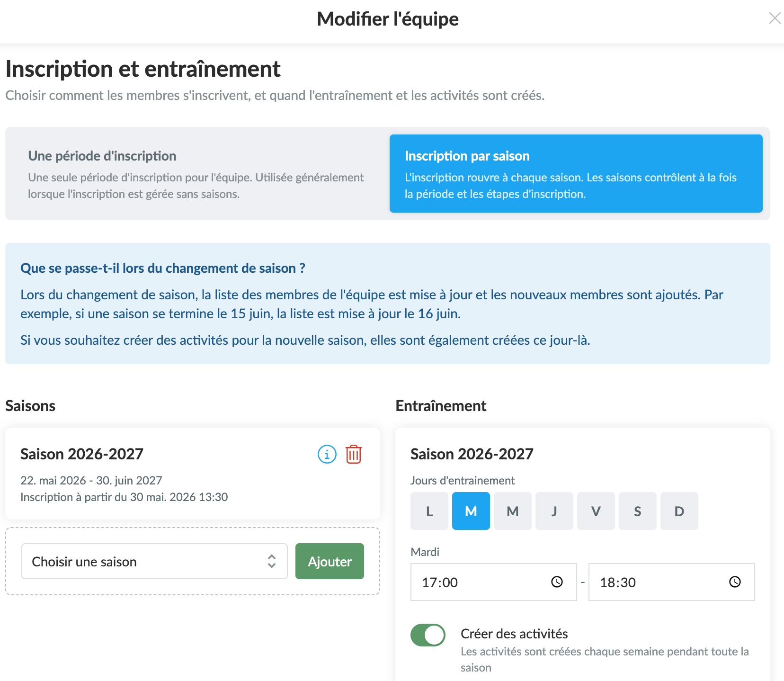Viewport: 784px width, 681px height.
Task: Enable Jeudi training day (J)
Action: tap(554, 511)
